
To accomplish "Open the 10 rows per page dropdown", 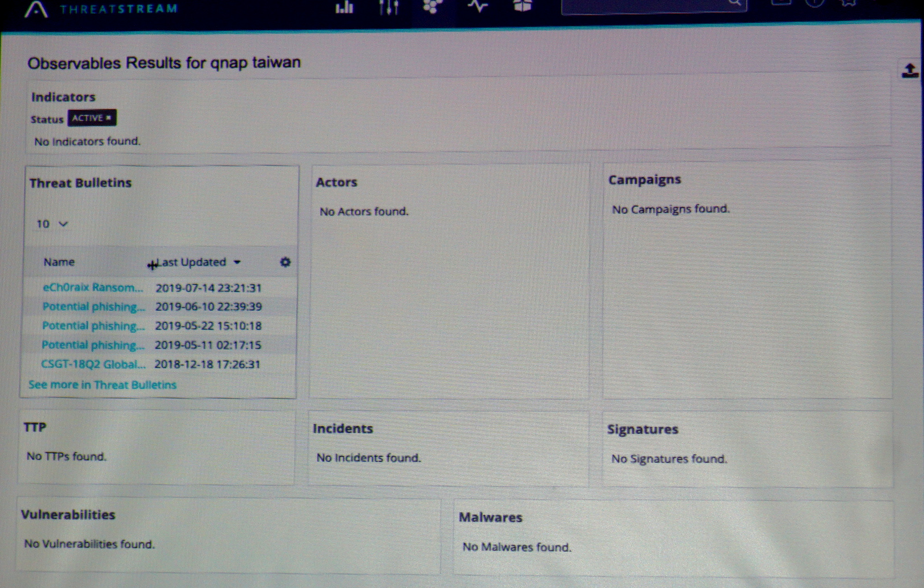I will click(x=52, y=224).
